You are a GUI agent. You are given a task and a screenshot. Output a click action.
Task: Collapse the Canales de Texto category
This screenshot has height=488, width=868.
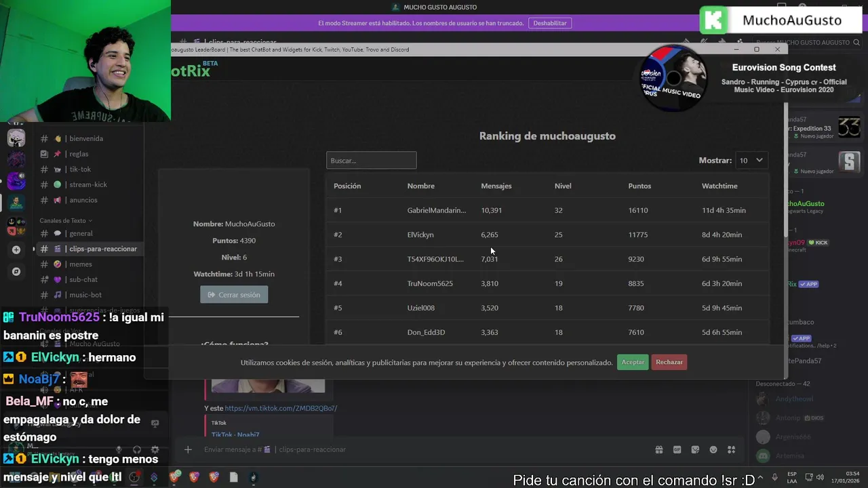[x=66, y=220]
